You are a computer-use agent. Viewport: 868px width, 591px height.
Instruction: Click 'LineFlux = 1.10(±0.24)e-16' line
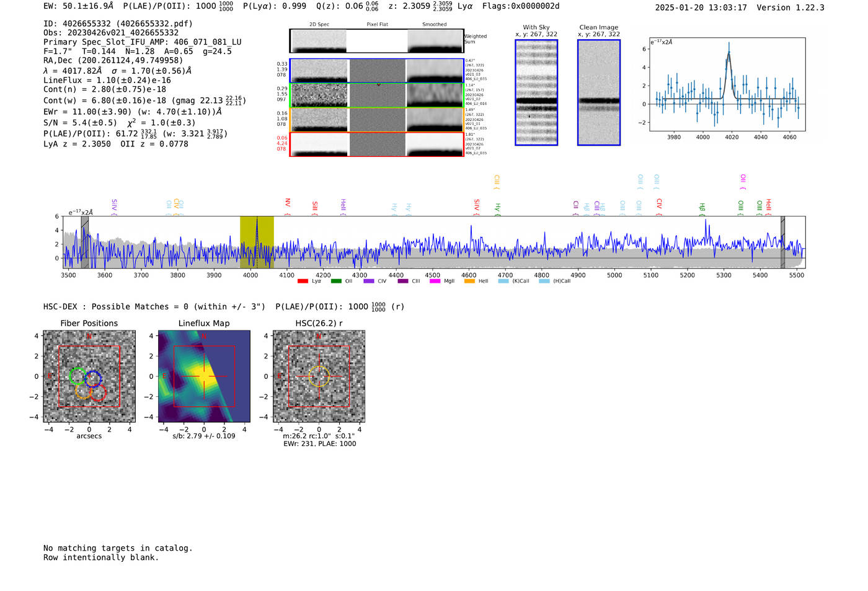coord(107,81)
